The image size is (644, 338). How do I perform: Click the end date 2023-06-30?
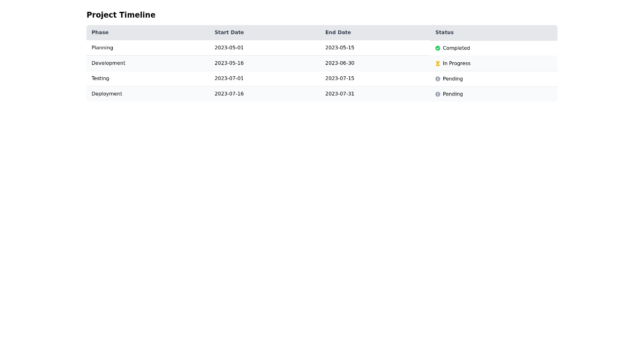coord(340,63)
